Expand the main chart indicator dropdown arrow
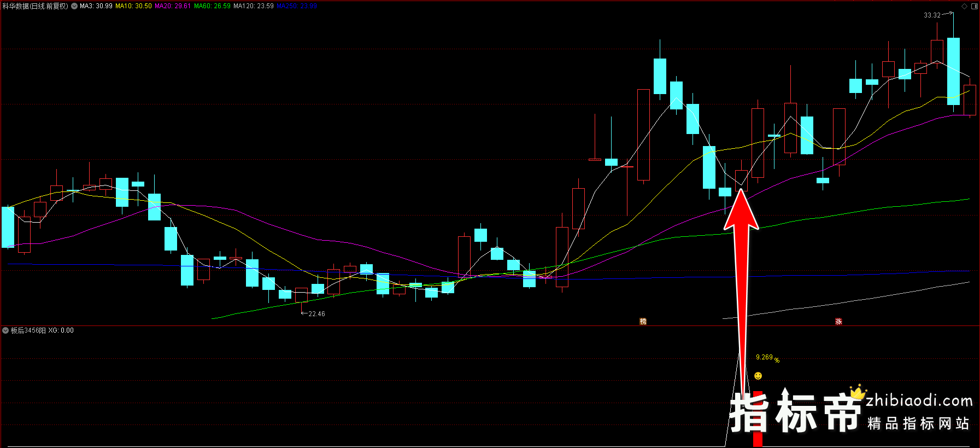Screen dimensions: 980x448 click(74, 6)
